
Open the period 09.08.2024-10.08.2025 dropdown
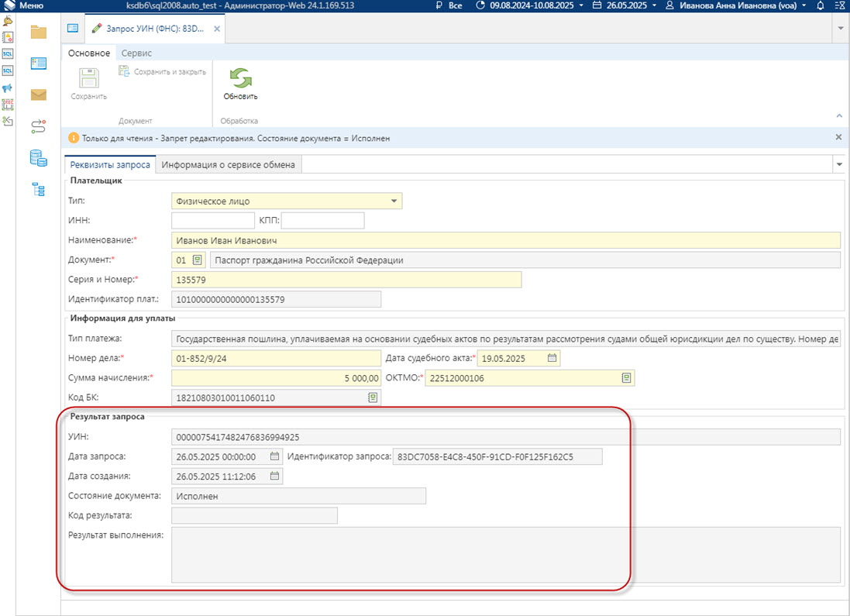530,5
